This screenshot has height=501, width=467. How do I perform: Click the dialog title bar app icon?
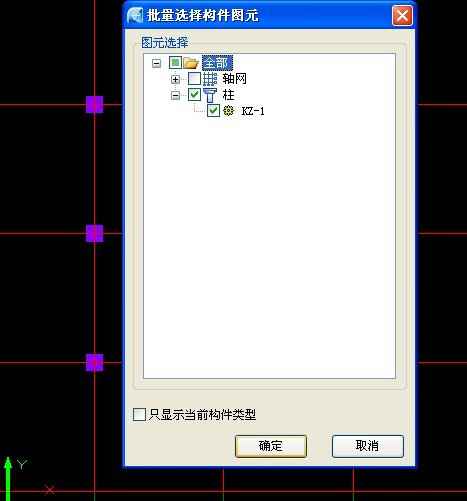(x=135, y=16)
